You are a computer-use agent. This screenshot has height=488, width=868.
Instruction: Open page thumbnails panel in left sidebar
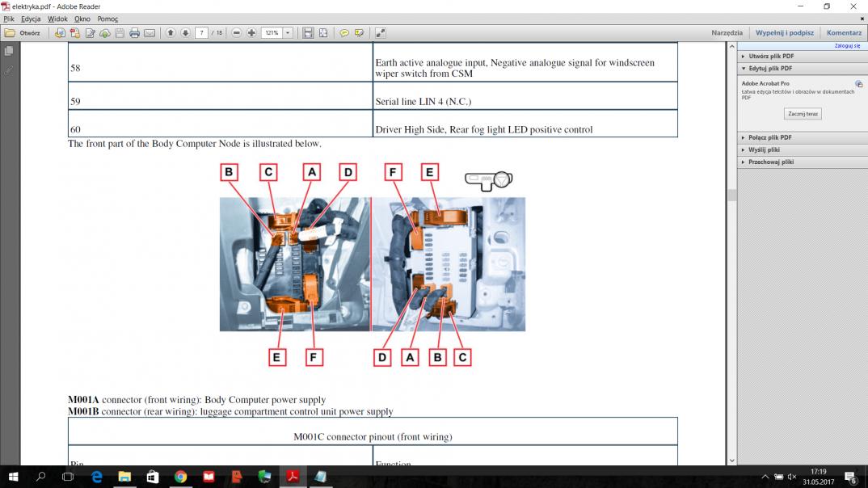[9, 51]
